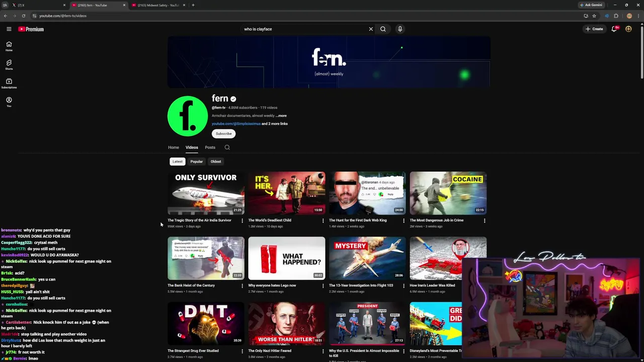
Task: Sort videos by Popular
Action: [196, 161]
